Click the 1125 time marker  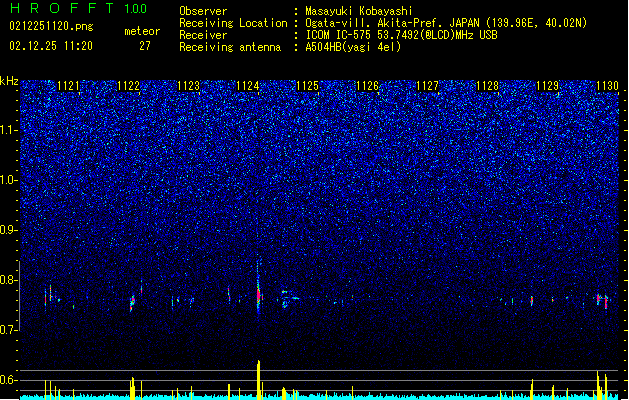(307, 86)
